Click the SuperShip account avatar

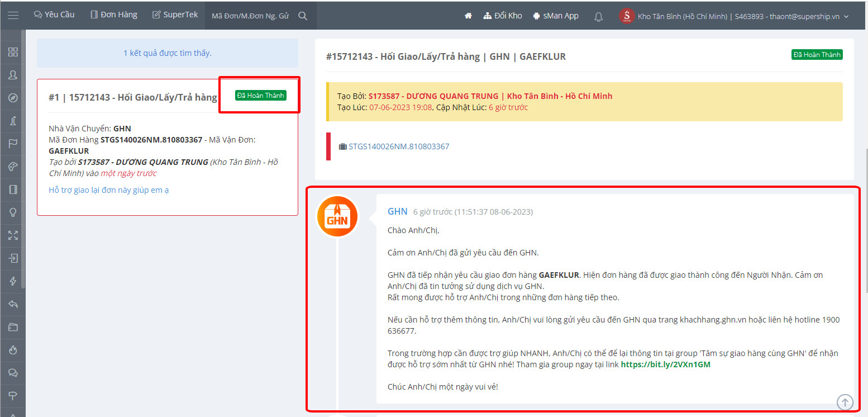click(627, 16)
